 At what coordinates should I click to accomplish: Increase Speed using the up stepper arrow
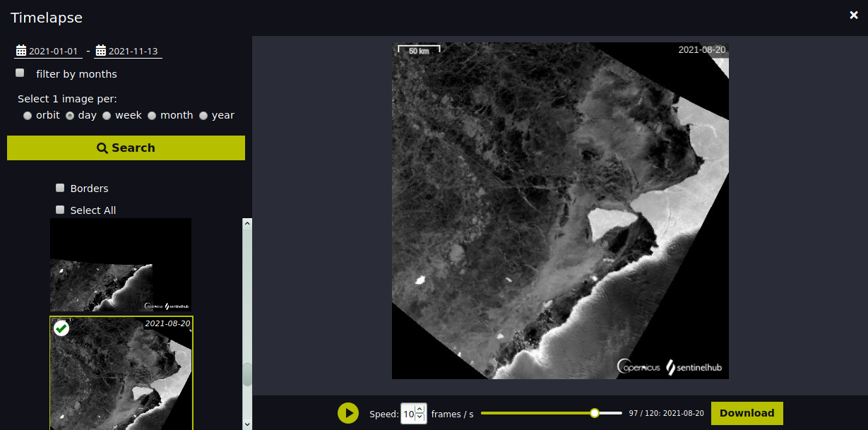click(x=420, y=409)
